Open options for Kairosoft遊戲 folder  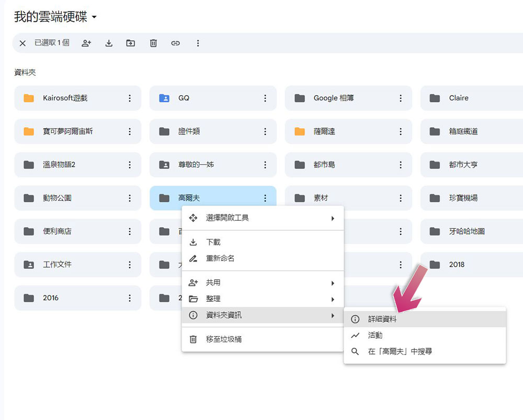coord(130,98)
